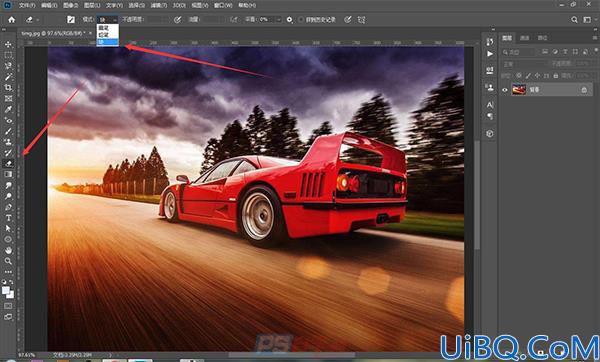Choose the highlighted last mode dropdown option
Screen dimensions: 600x362
click(108, 42)
